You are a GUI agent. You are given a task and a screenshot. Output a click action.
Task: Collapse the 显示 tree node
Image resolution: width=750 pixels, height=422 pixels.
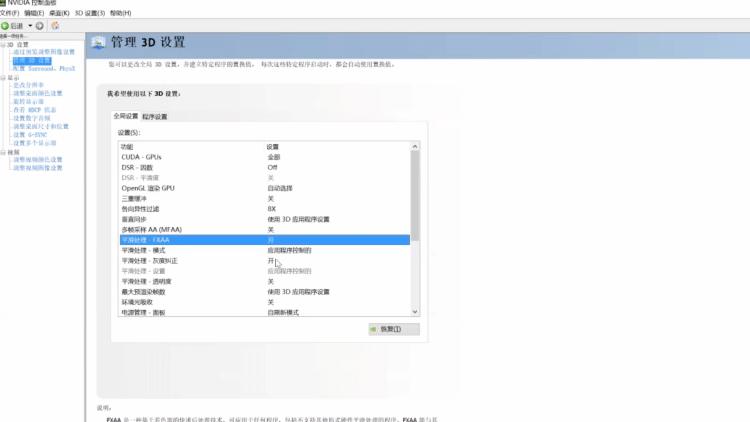[x=3, y=78]
